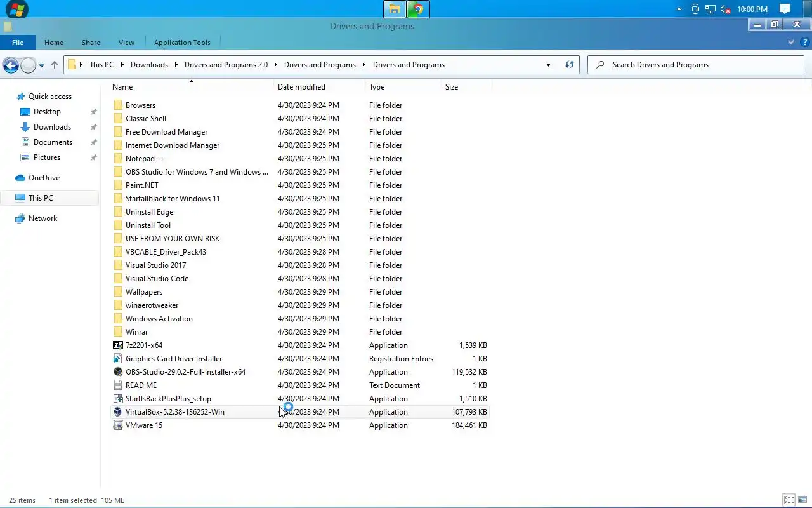Screen dimensions: 812x508
Task: Open Desktop in the navigation pane
Action: (47, 112)
